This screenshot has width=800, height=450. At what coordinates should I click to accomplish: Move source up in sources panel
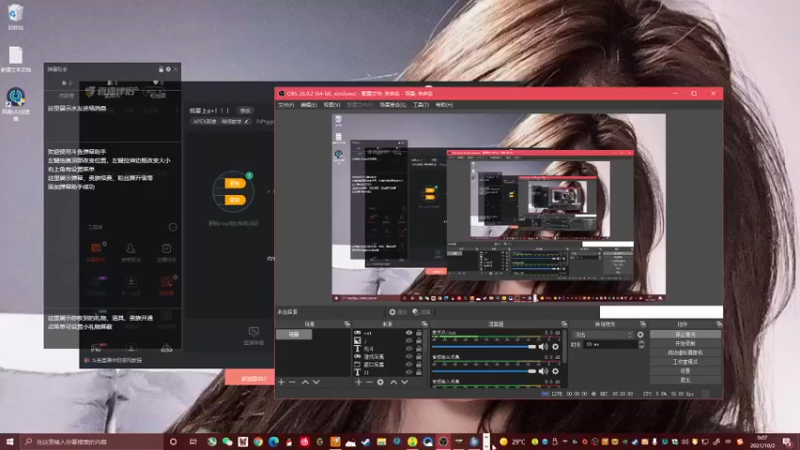click(x=393, y=382)
